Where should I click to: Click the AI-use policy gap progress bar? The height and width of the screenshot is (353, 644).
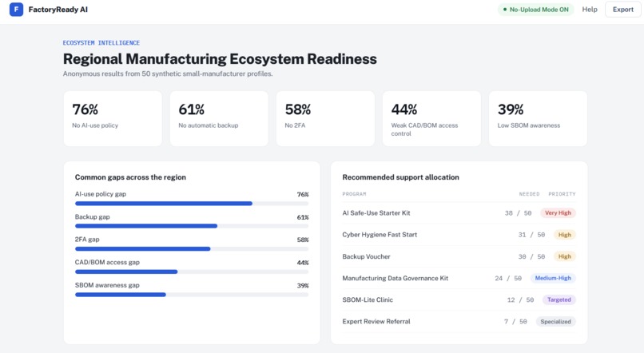coord(192,204)
